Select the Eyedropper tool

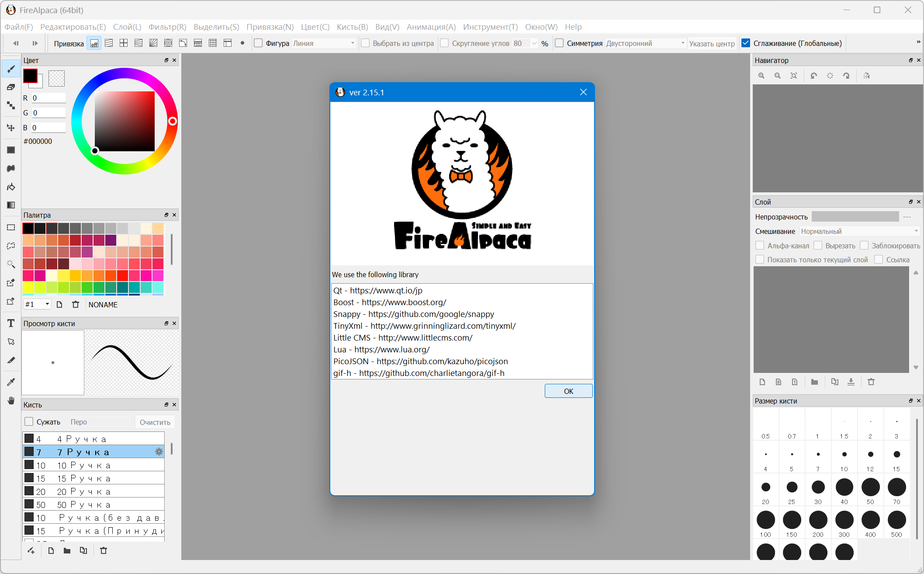11,382
